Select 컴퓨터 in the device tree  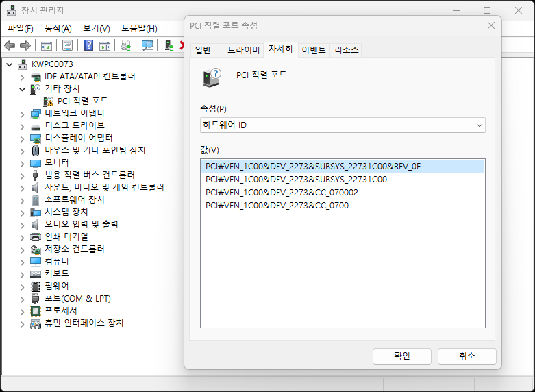coord(57,262)
